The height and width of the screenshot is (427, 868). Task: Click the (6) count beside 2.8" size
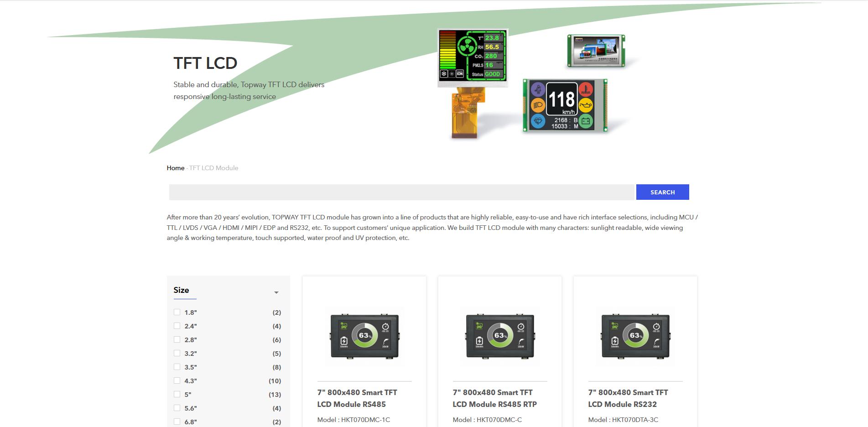click(276, 340)
